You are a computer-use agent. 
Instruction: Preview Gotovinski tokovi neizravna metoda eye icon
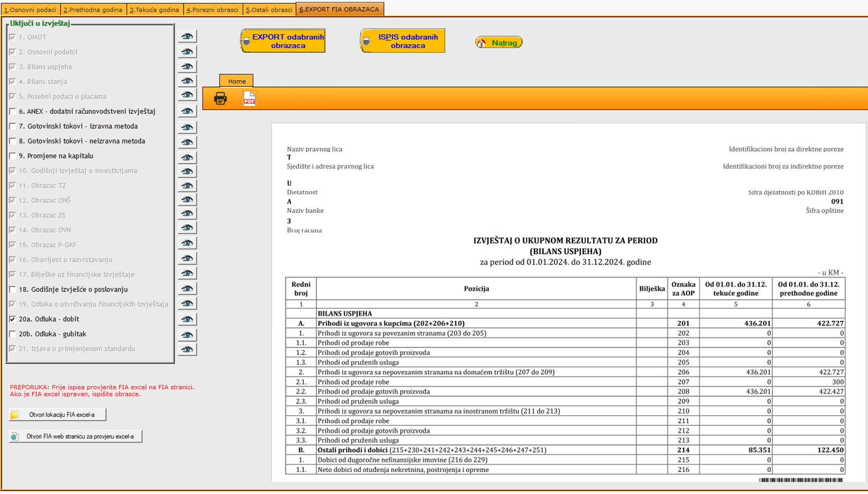point(187,142)
